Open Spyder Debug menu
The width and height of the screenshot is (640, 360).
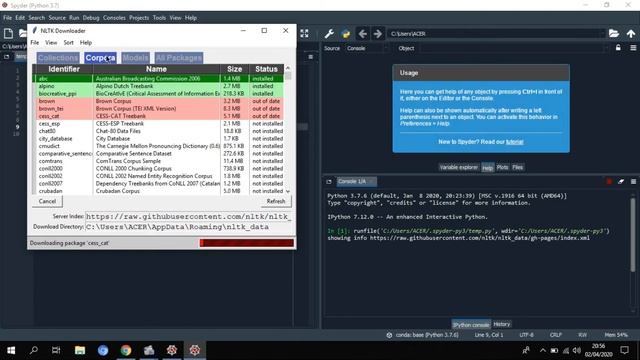91,18
